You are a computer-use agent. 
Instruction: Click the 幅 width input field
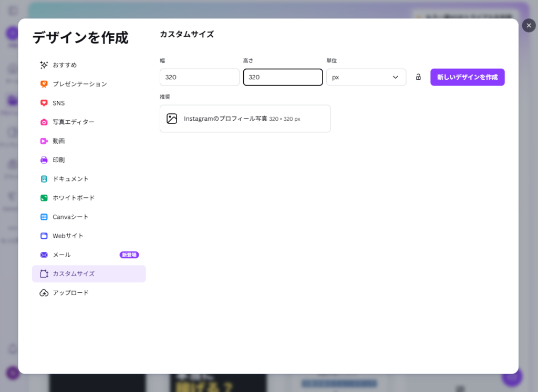pyautogui.click(x=199, y=77)
